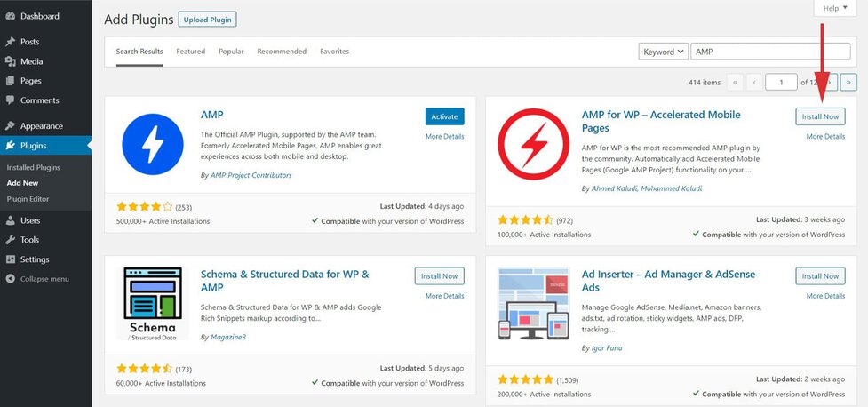The width and height of the screenshot is (868, 407).
Task: Open Appearance paintbrush icon in sidebar
Action: click(10, 126)
